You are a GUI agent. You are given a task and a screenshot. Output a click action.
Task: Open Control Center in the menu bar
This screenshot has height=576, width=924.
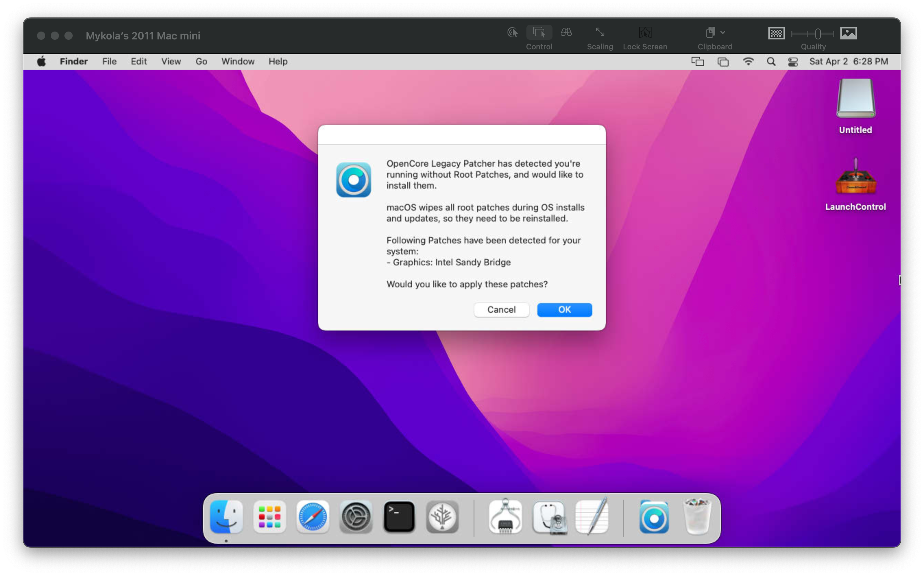pos(793,62)
